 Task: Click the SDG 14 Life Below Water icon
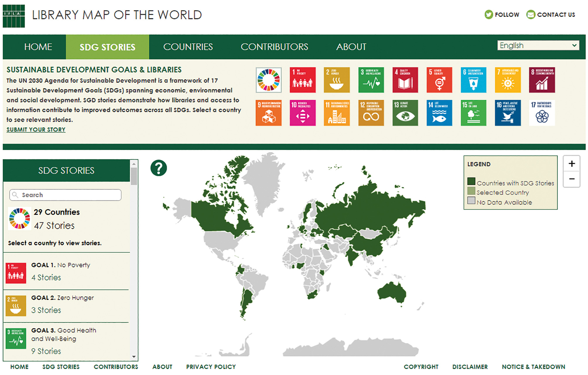439,113
